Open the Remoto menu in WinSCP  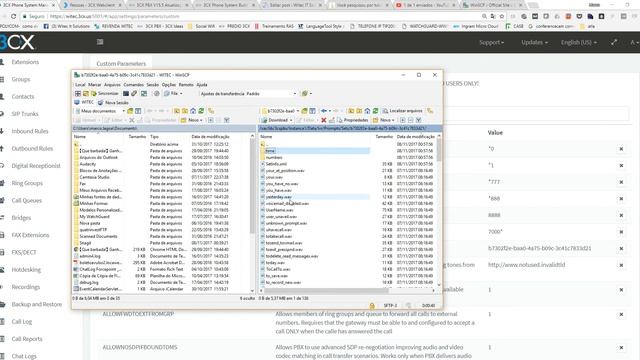186,84
